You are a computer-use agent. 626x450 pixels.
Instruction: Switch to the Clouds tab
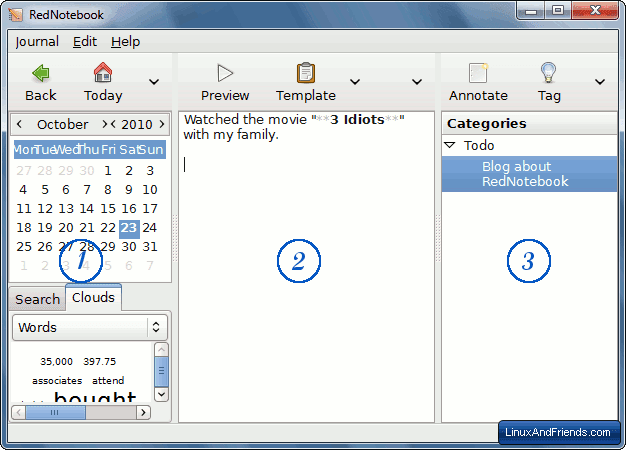93,297
